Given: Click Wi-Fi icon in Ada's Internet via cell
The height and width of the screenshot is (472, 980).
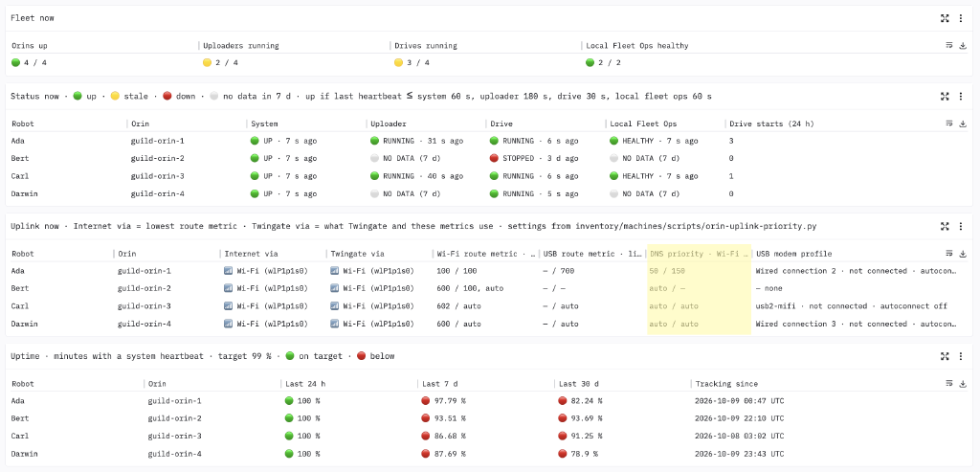Looking at the screenshot, I should coord(228,271).
